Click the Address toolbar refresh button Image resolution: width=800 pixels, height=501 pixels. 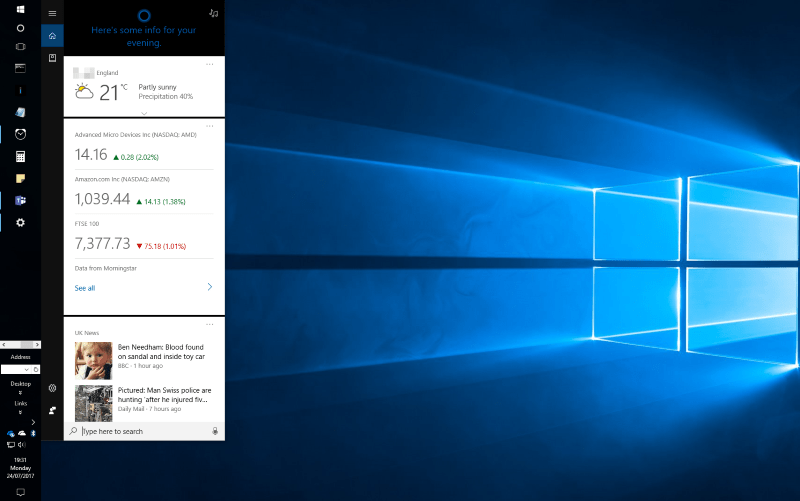(36, 369)
